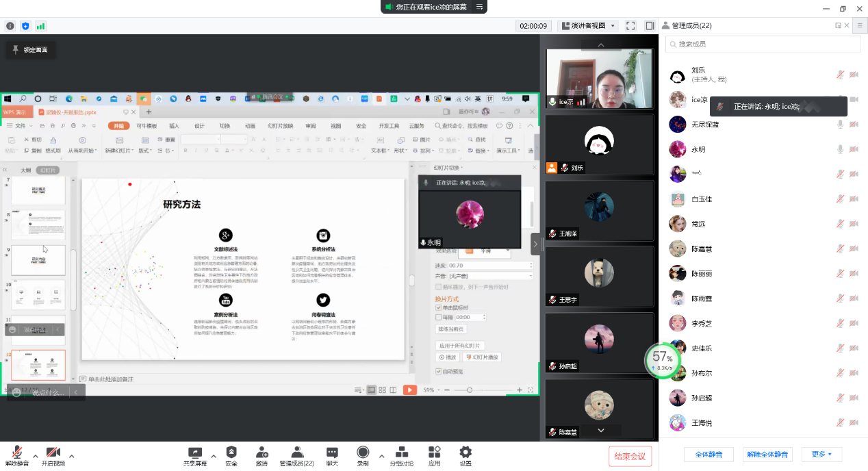
Task: Click the meeting info icon at top left
Action: tap(10, 26)
